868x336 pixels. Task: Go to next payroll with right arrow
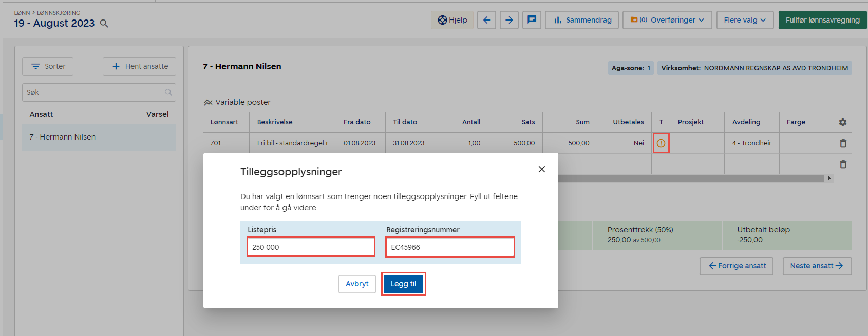pos(508,20)
